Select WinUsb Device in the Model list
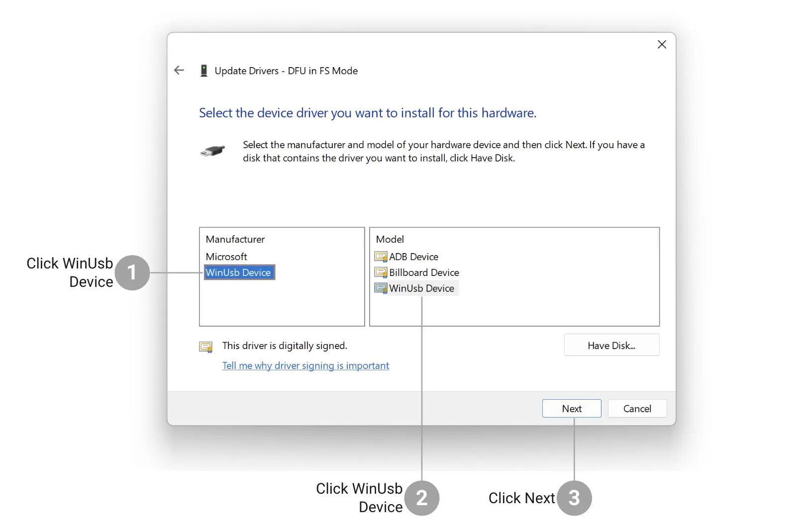 pyautogui.click(x=421, y=288)
